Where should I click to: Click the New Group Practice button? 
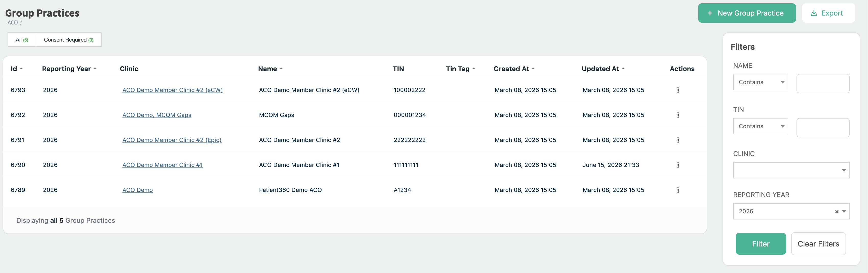tap(747, 13)
